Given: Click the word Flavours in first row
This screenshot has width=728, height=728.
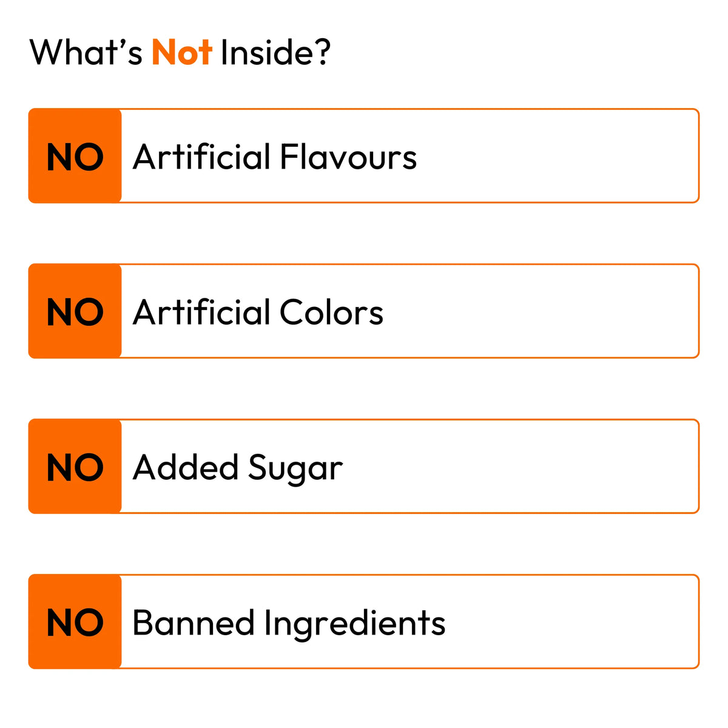Looking at the screenshot, I should 348,157.
